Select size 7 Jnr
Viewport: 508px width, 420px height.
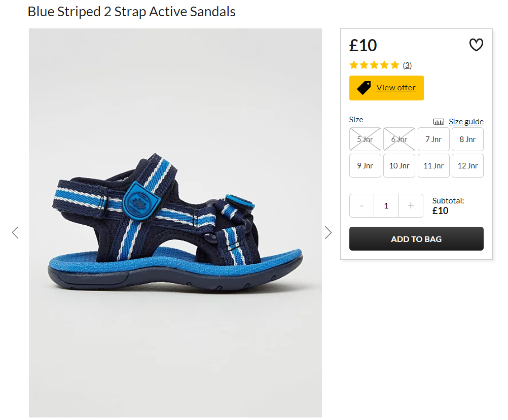(x=433, y=139)
